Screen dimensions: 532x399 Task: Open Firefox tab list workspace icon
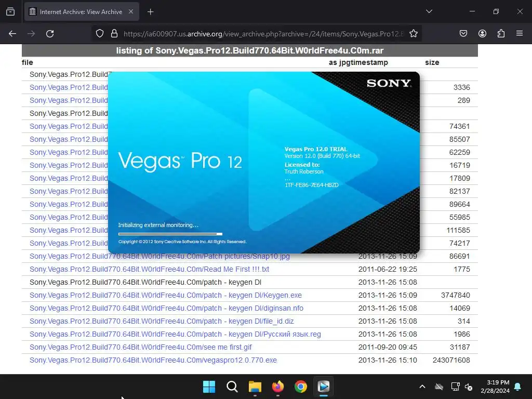10,11
